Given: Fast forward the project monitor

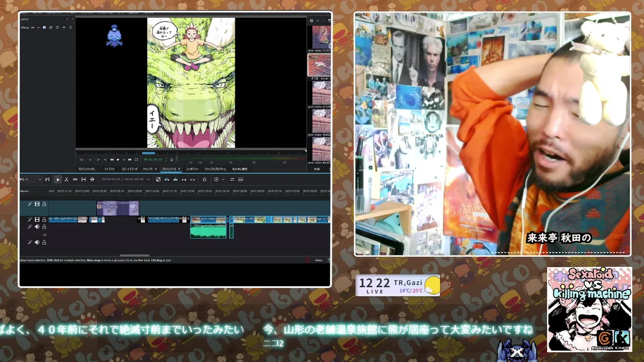Looking at the screenshot, I should [130, 159].
